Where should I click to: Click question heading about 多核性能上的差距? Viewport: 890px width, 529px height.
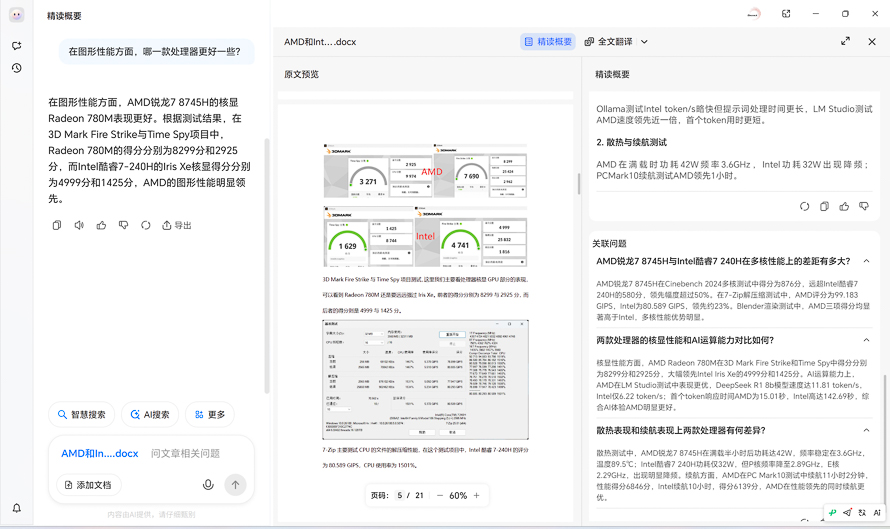pyautogui.click(x=723, y=261)
